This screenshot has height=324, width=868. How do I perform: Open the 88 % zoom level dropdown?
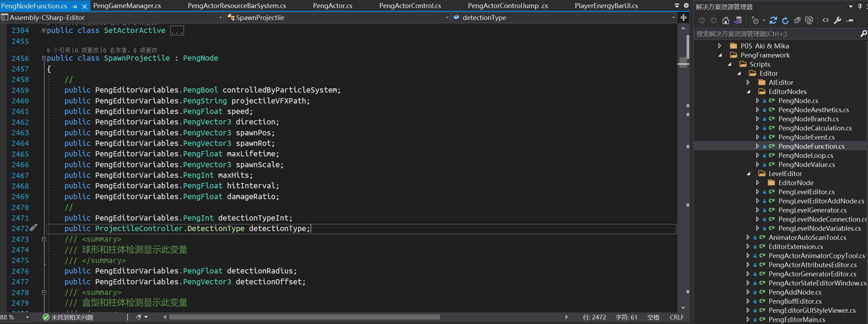pyautogui.click(x=27, y=317)
